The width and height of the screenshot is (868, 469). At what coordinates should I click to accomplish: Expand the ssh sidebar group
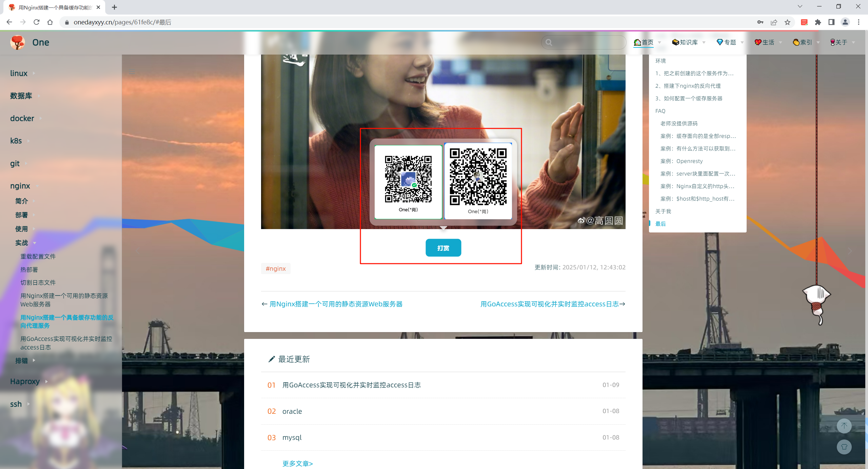tap(20, 404)
